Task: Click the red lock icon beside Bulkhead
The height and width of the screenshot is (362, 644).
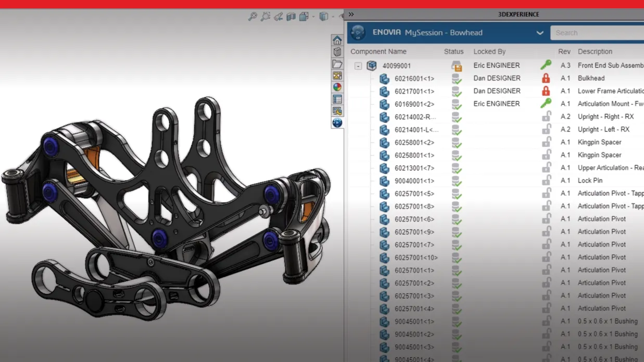Action: (546, 78)
